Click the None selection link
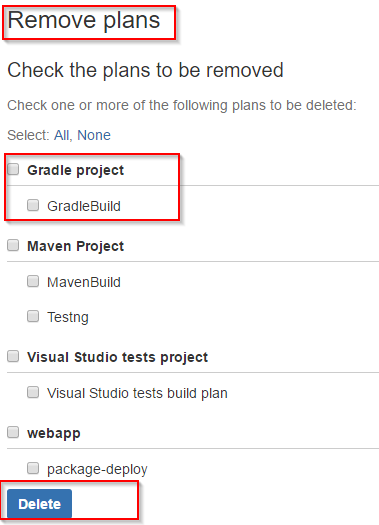The width and height of the screenshot is (379, 525). pyautogui.click(x=94, y=135)
